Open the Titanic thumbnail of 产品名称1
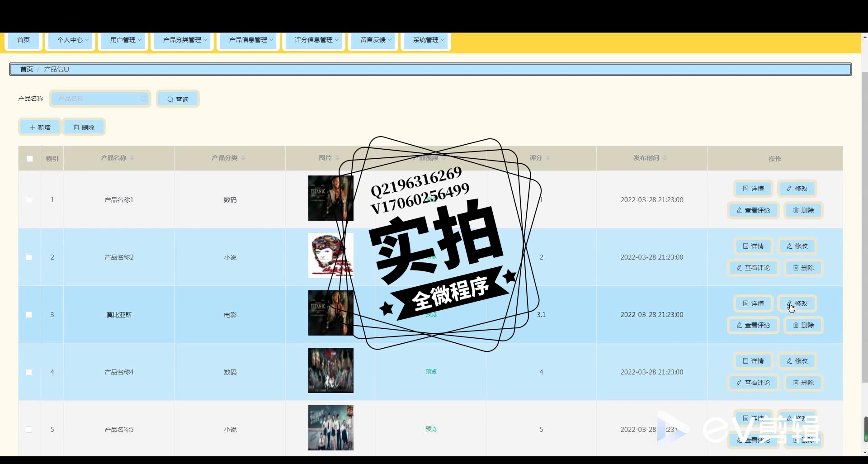 331,198
